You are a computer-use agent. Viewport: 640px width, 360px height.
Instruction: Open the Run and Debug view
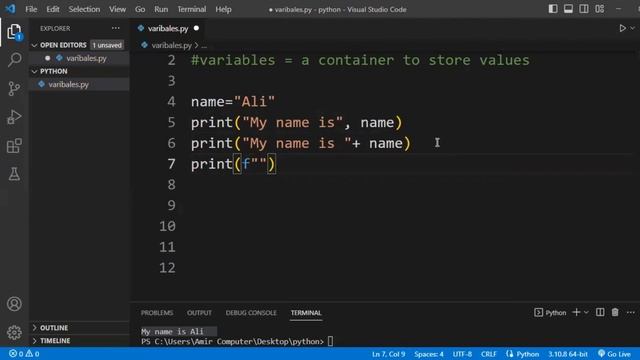(14, 117)
